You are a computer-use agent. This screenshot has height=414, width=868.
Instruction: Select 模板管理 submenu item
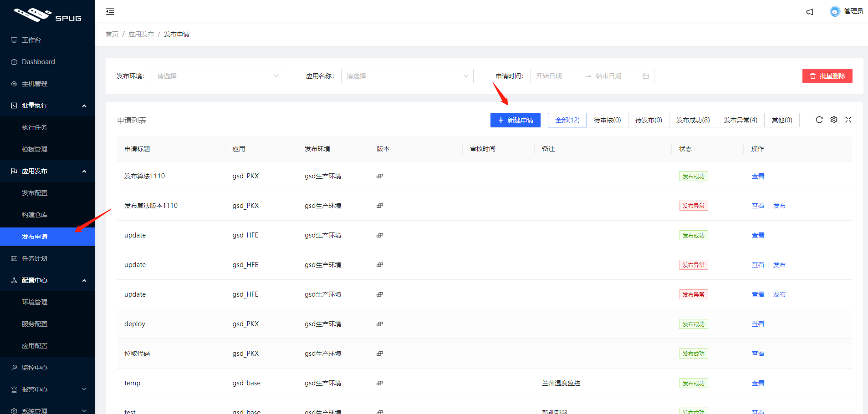click(x=47, y=149)
